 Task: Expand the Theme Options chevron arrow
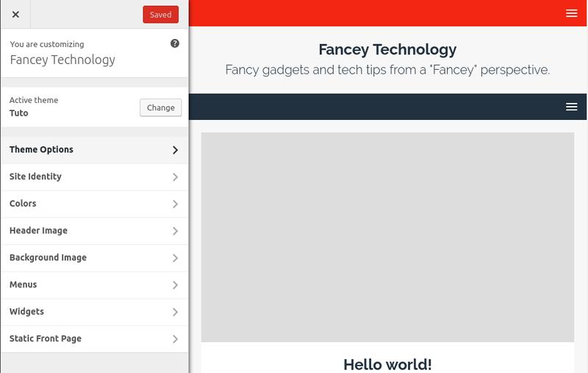tap(175, 150)
